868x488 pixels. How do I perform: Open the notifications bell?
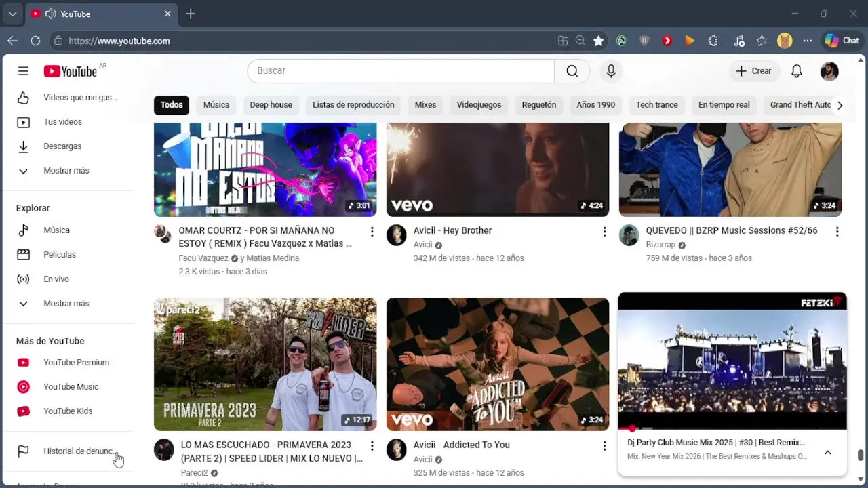(x=797, y=71)
